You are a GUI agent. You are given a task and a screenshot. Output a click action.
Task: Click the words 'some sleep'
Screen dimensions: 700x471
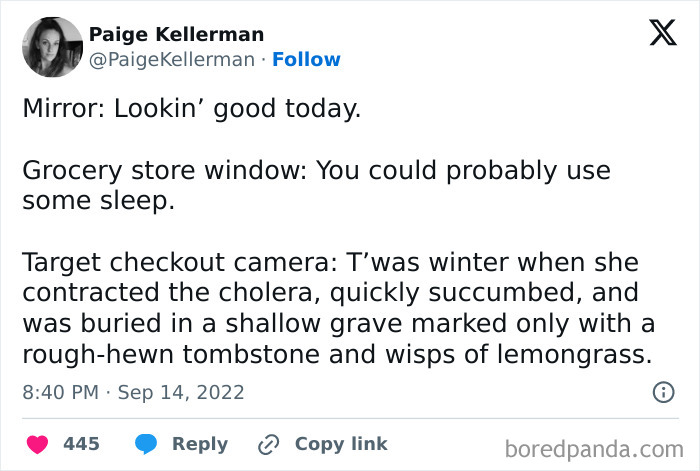coord(98,201)
